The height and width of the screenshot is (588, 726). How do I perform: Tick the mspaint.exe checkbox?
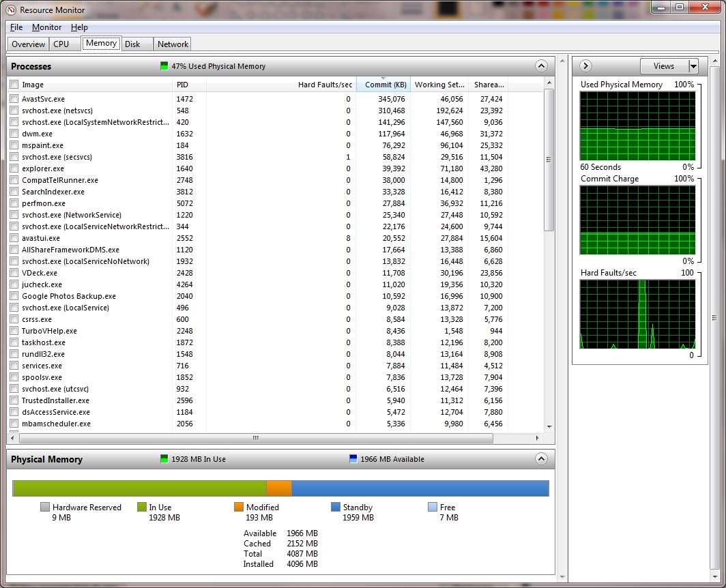(14, 145)
